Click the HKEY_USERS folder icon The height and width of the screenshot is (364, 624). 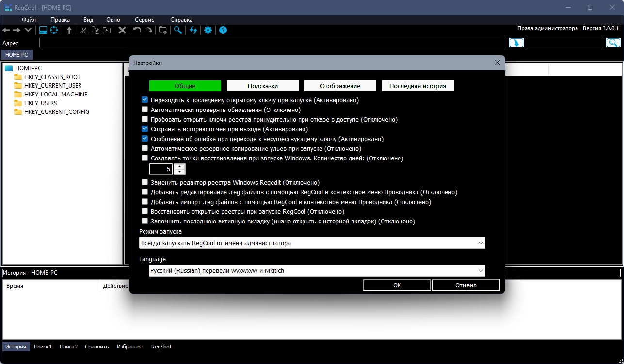(x=18, y=103)
